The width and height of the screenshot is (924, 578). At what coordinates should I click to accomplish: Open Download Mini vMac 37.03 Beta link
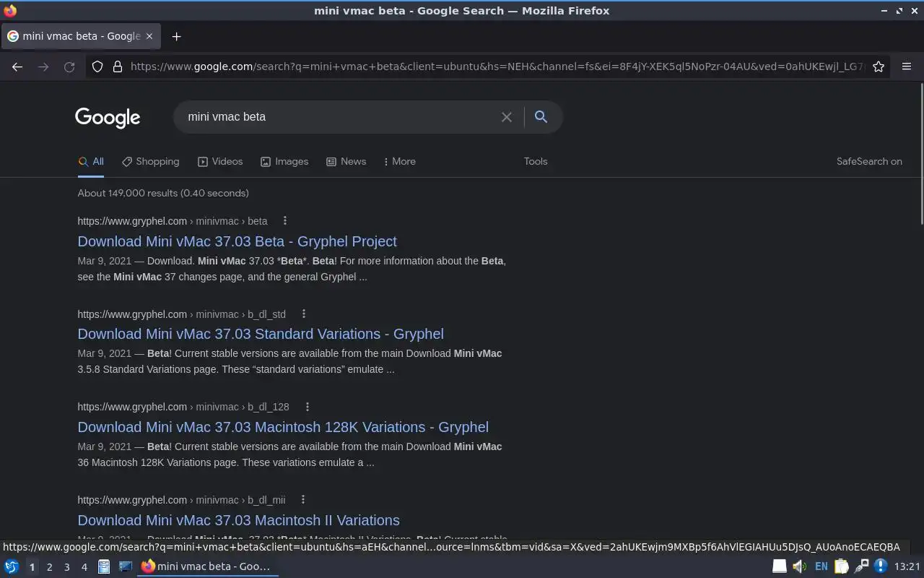(237, 241)
